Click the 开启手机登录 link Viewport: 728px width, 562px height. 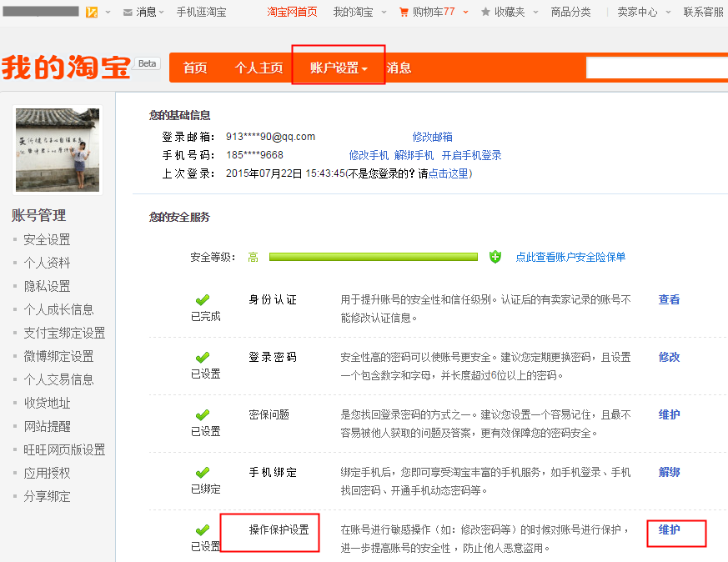(471, 155)
